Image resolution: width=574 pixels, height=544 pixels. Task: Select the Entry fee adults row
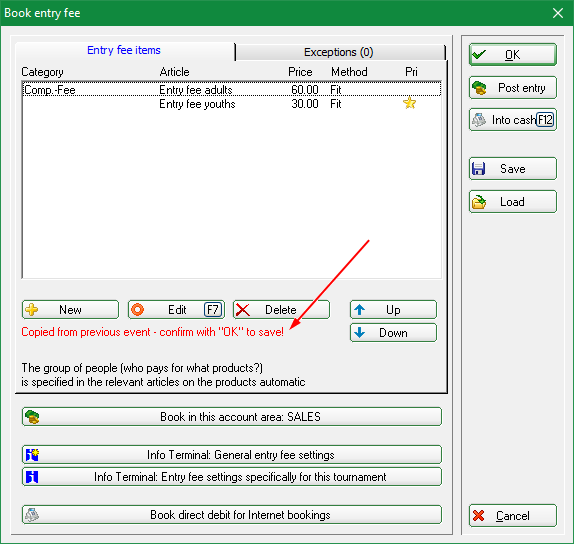coord(232,90)
